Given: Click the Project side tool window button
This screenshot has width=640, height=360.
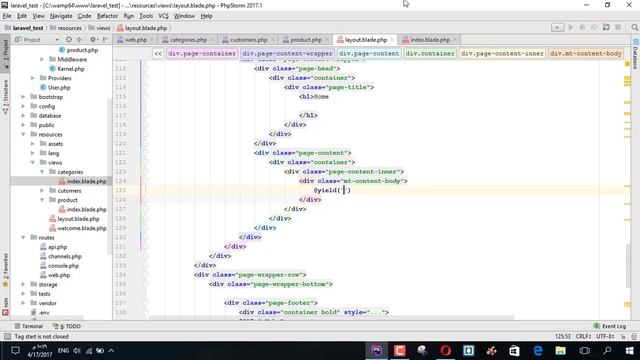Looking at the screenshot, I should pyautogui.click(x=5, y=53).
